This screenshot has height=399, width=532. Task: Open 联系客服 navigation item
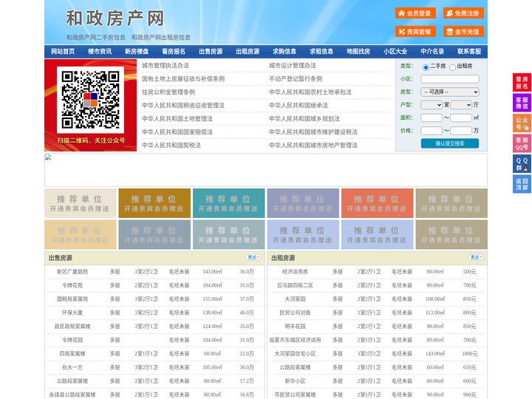[x=469, y=52]
